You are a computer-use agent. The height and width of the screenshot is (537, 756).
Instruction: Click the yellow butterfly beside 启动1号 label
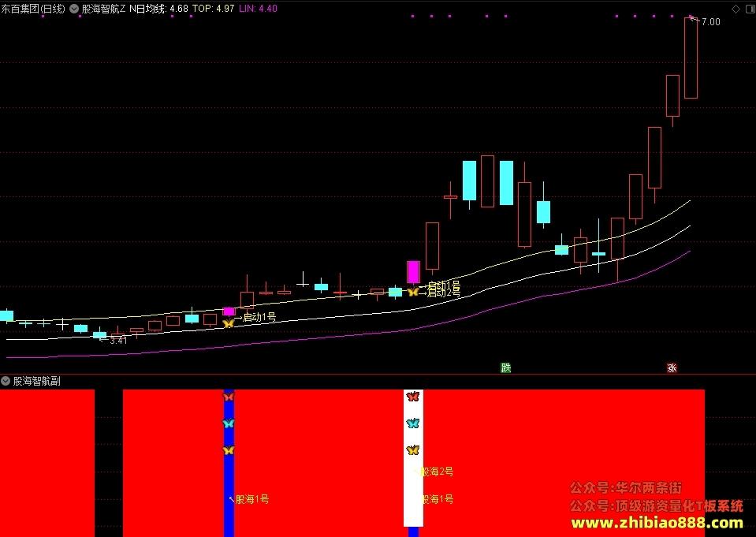tap(228, 323)
